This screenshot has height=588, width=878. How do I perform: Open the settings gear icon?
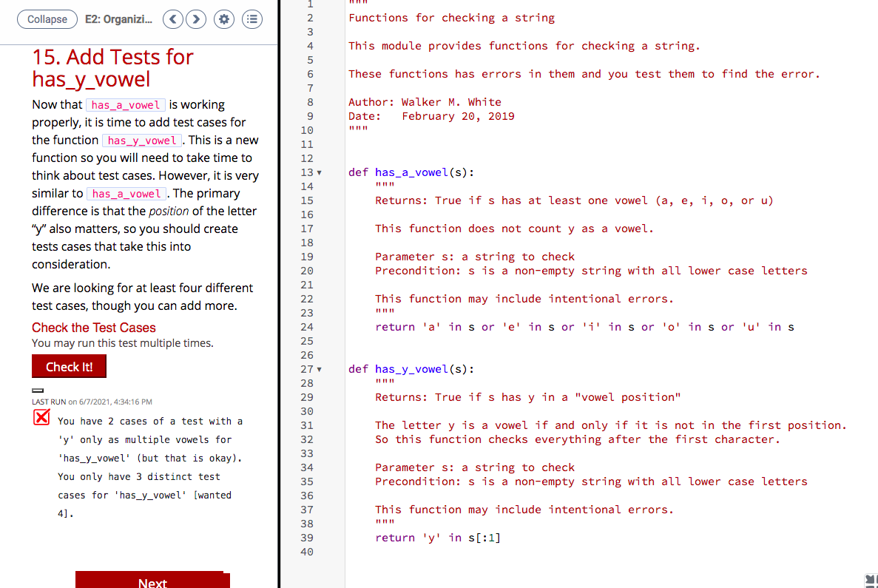(223, 19)
